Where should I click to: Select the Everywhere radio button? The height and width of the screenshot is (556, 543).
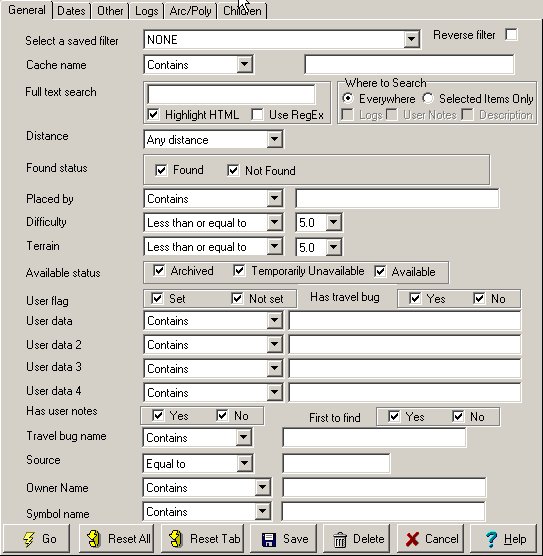click(x=348, y=98)
